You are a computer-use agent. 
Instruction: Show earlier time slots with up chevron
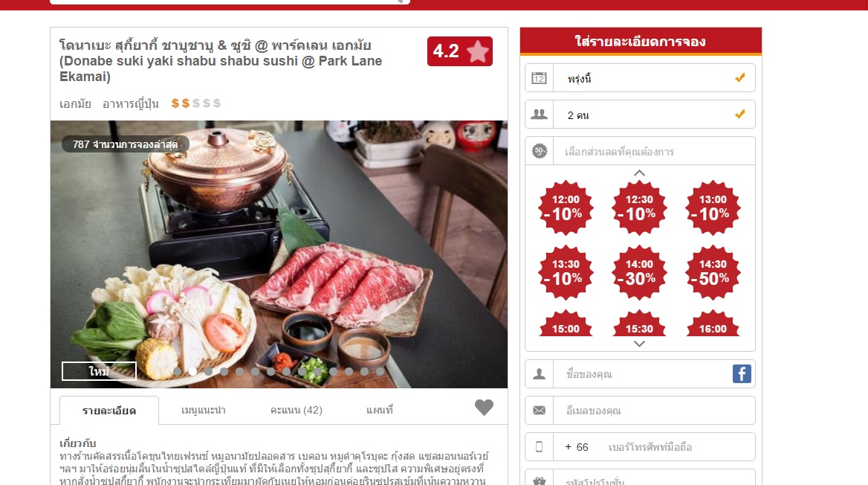pos(639,173)
